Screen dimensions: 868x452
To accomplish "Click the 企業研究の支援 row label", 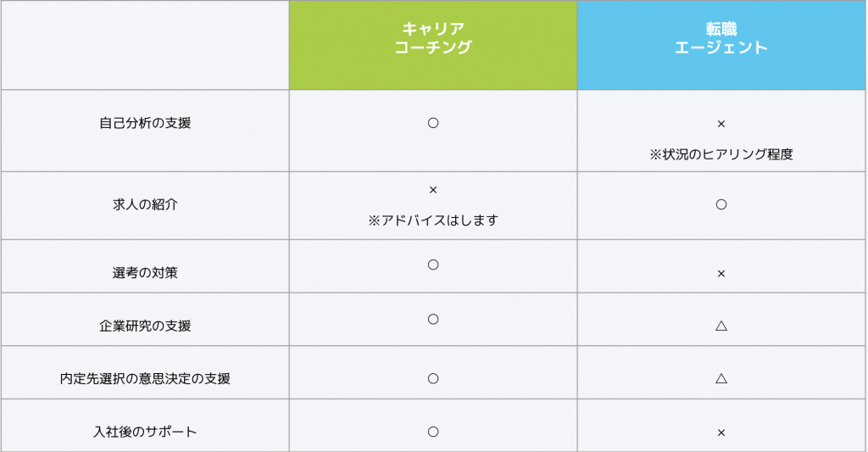I will [145, 326].
